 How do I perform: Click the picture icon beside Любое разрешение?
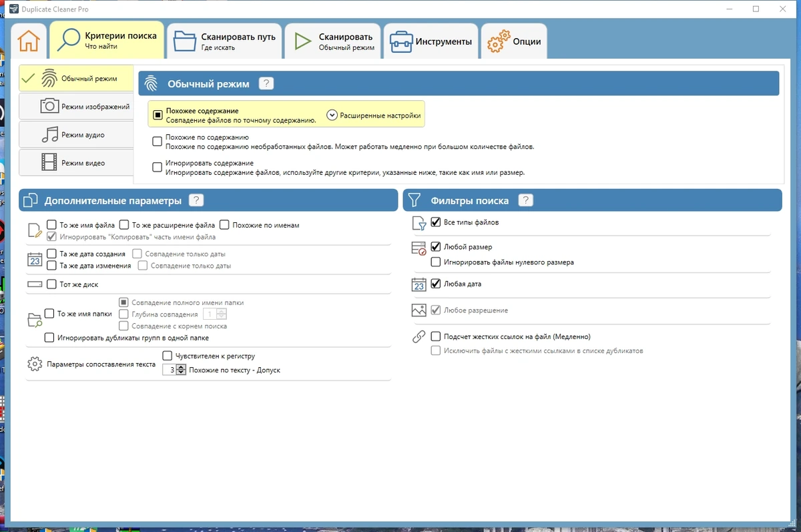coord(419,310)
